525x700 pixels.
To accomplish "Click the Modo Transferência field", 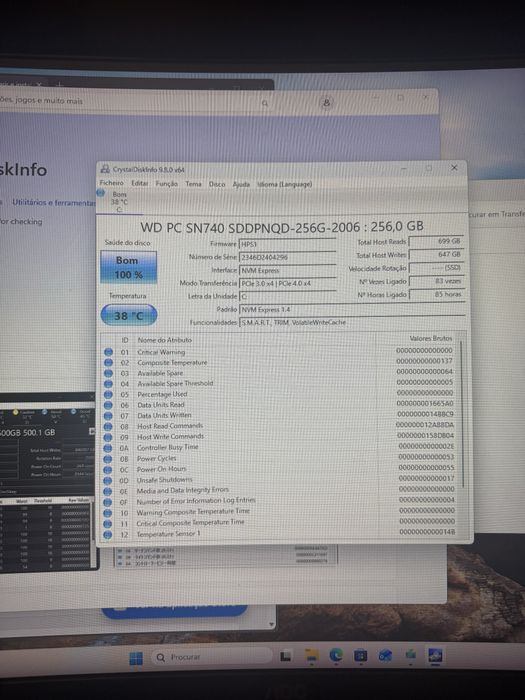I will [287, 283].
